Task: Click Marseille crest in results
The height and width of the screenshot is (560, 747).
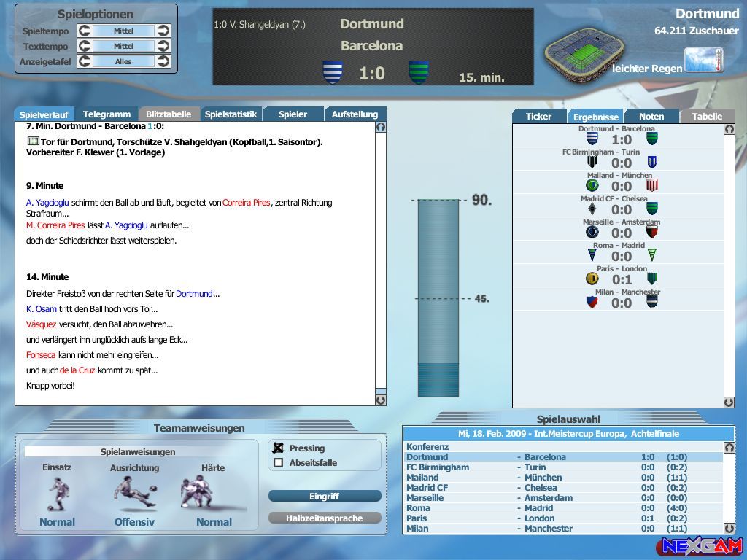Action: pyautogui.click(x=592, y=232)
